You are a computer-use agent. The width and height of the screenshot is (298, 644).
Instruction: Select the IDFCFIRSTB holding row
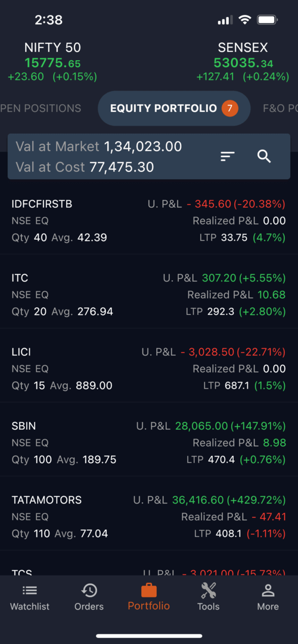pyautogui.click(x=149, y=221)
